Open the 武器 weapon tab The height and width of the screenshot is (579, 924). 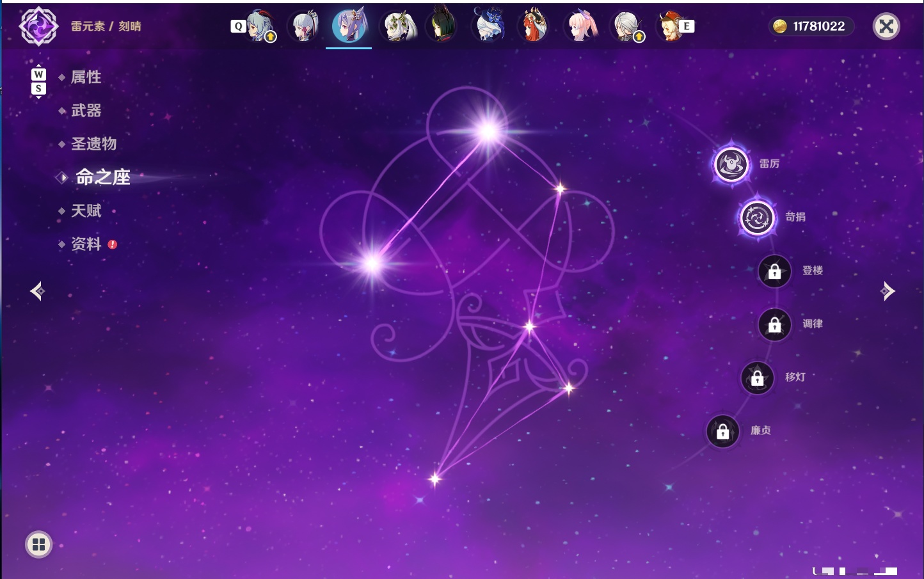(86, 111)
